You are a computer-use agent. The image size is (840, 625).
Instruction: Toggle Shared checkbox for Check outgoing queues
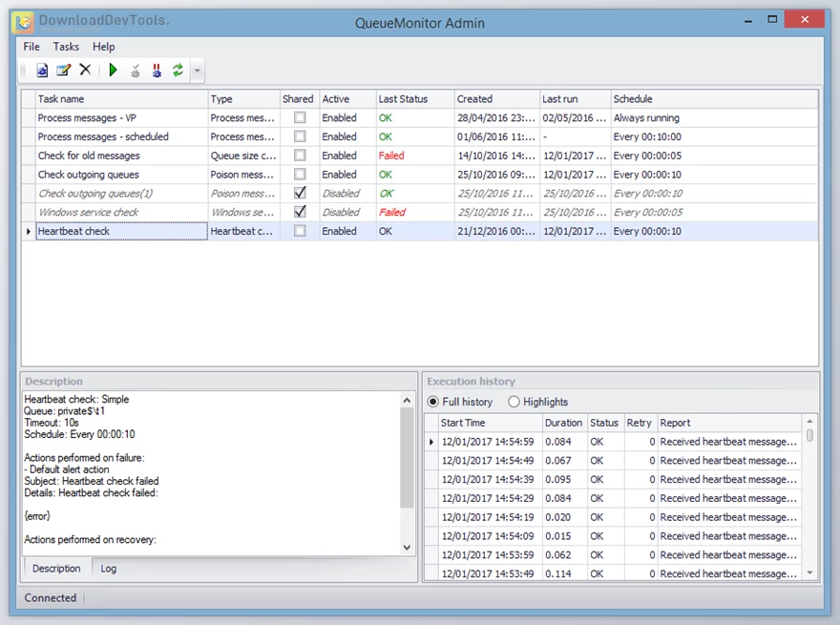[x=300, y=174]
